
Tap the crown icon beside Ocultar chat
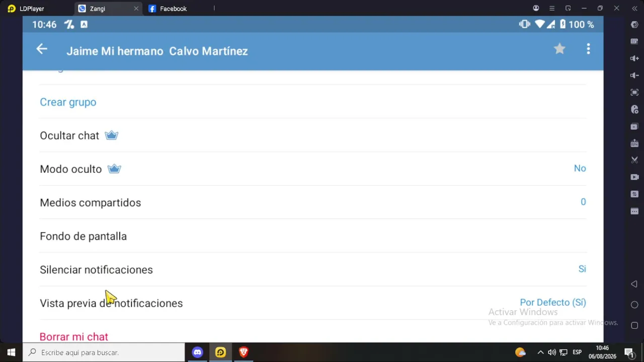pos(111,135)
